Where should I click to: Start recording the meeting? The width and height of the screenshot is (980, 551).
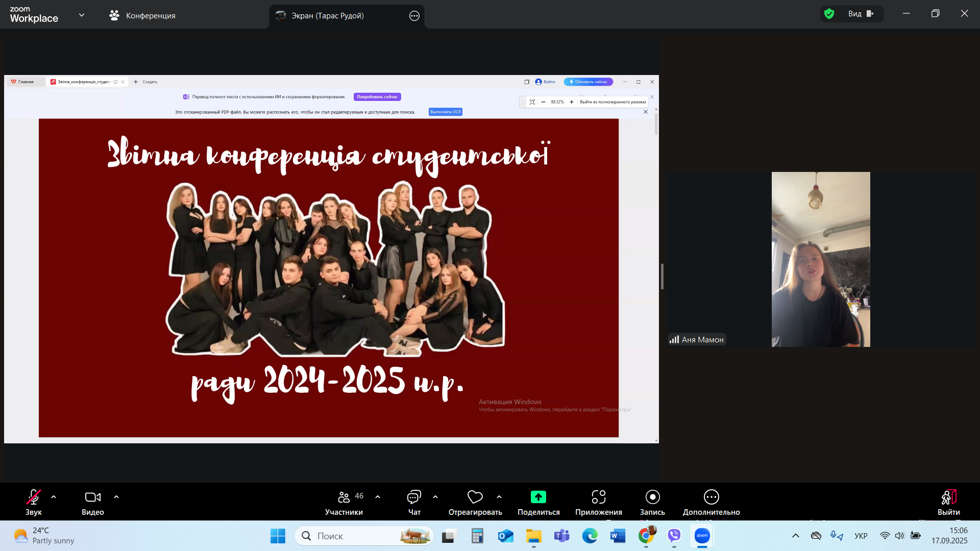pos(652,497)
